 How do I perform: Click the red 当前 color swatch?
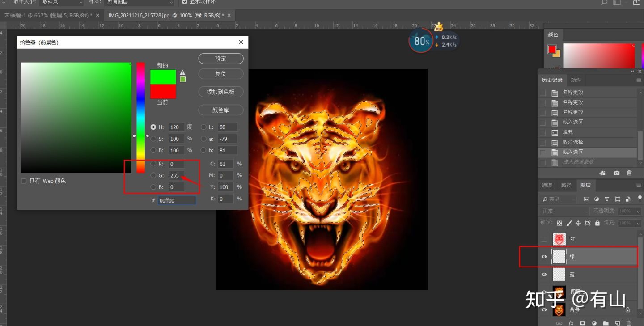pos(163,92)
